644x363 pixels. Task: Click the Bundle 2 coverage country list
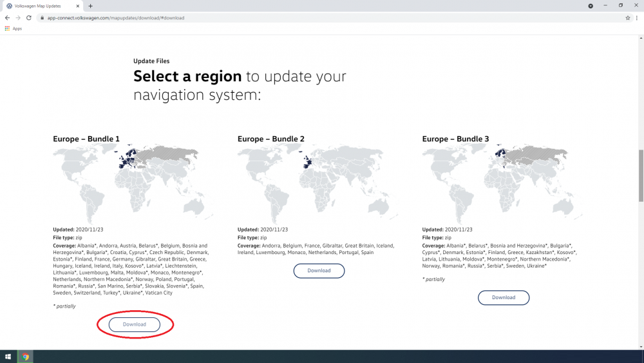pyautogui.click(x=316, y=249)
